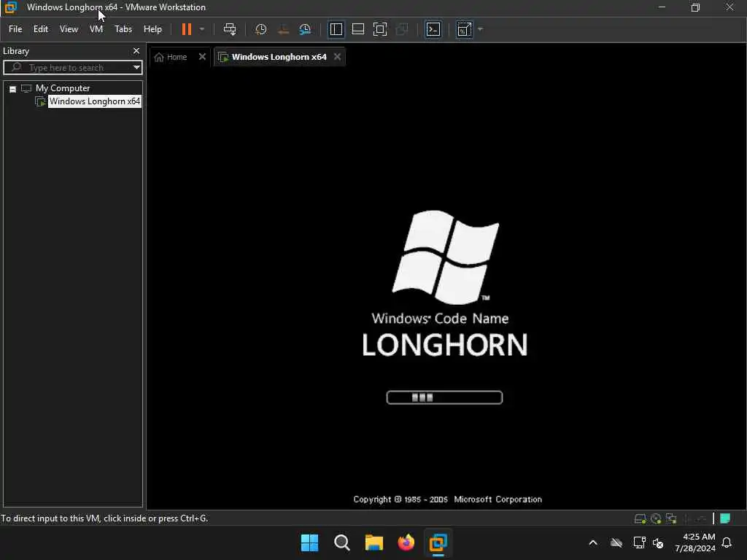Launch Firefox from the taskbar
This screenshot has width=747, height=560.
(406, 542)
